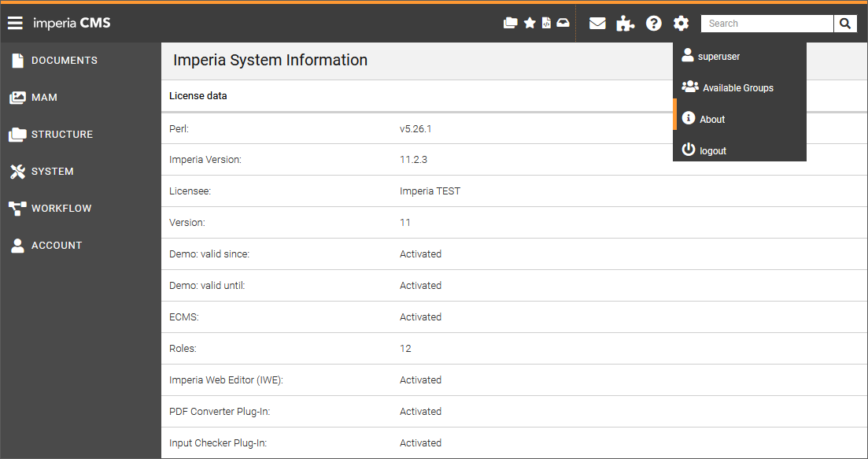The image size is (868, 459).
Task: Open the stacked folders icon in header
Action: (511, 23)
